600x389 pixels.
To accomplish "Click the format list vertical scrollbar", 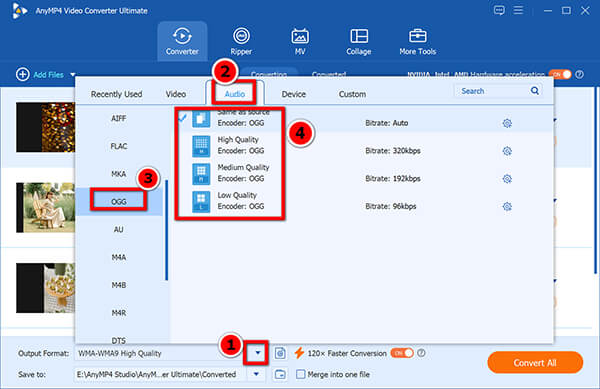I will pos(166,230).
